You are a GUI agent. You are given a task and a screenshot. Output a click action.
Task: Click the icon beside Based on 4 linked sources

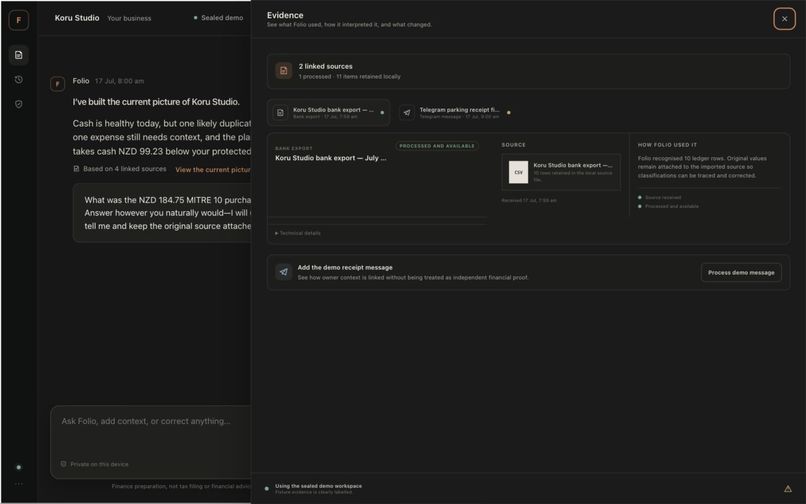(76, 169)
